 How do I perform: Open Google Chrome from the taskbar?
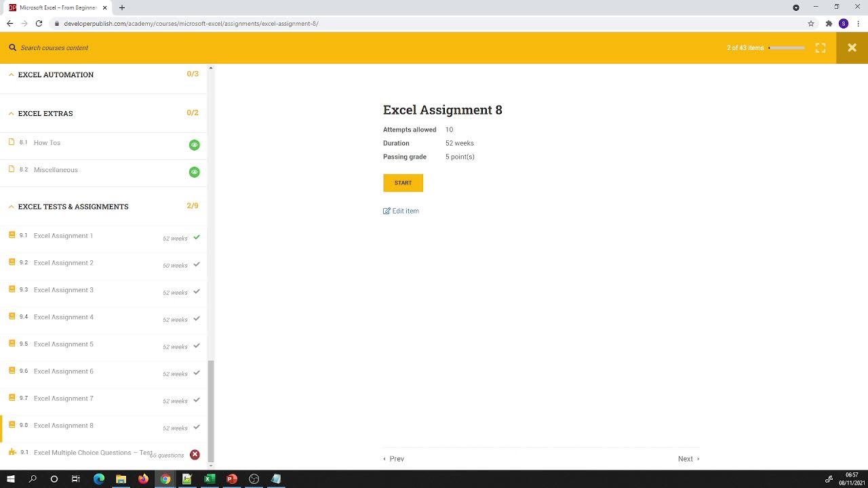[165, 479]
